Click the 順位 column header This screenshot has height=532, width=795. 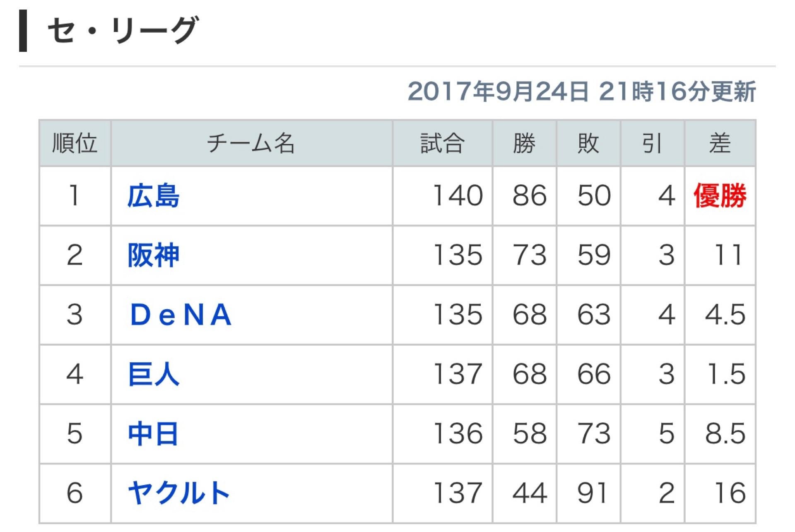(75, 143)
